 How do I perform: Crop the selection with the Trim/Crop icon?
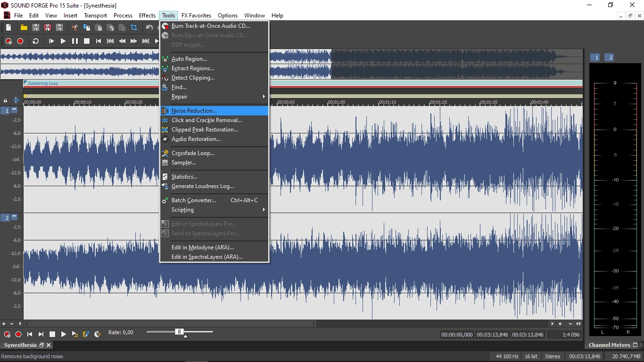click(134, 28)
